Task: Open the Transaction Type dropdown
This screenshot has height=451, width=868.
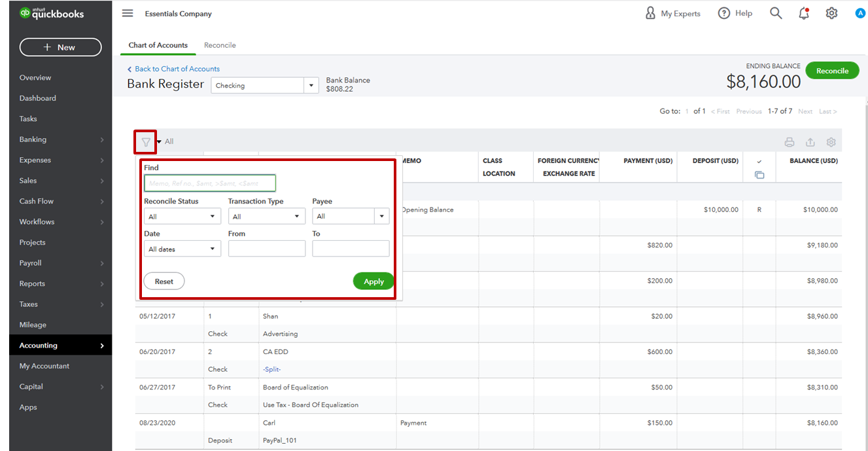Action: click(266, 216)
